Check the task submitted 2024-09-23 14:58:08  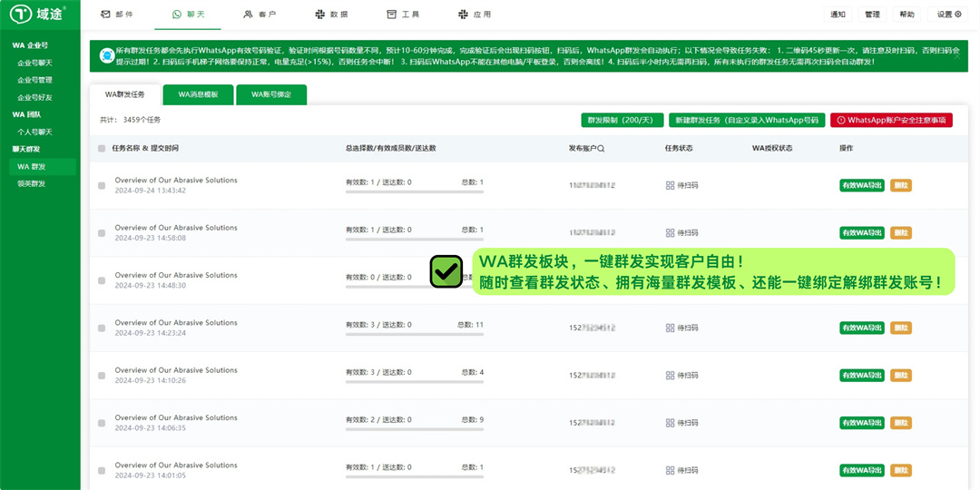[x=102, y=233]
